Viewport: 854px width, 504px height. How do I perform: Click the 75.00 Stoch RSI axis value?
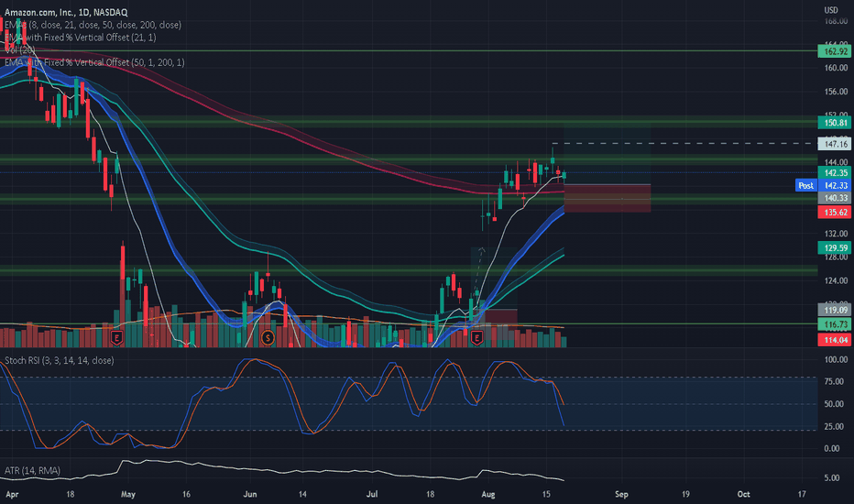tap(835, 381)
